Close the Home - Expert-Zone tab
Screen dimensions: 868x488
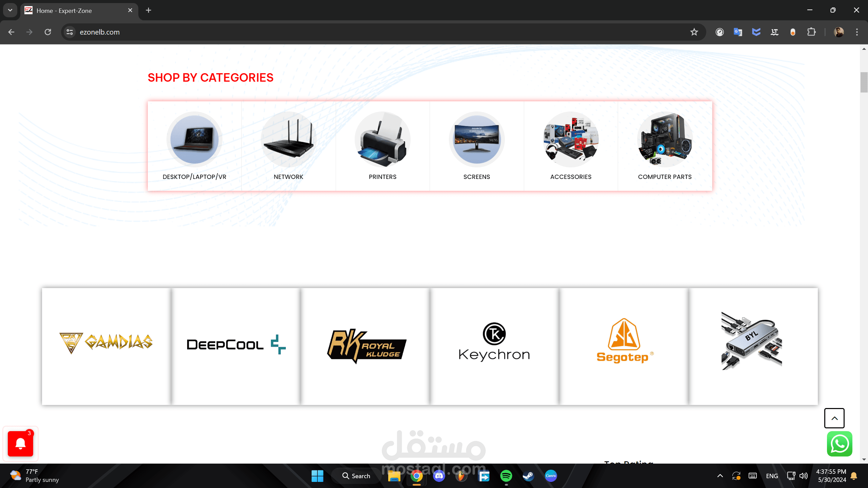coord(130,11)
